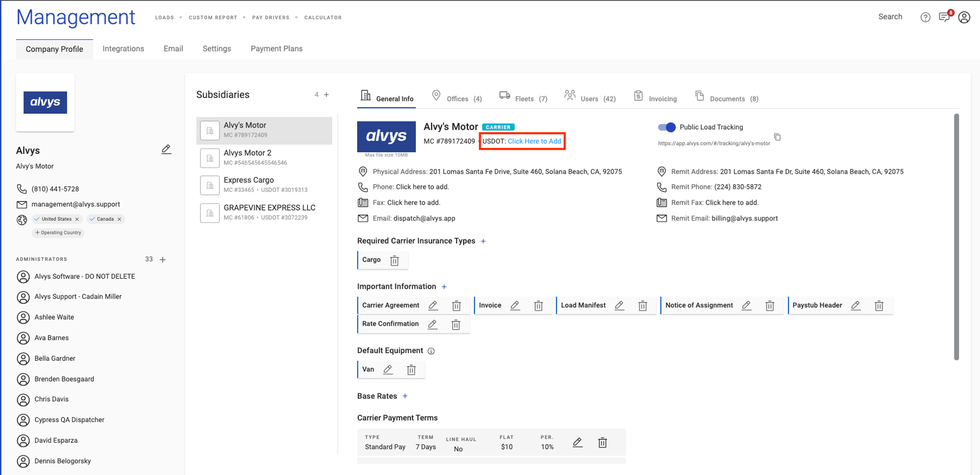Image resolution: width=980 pixels, height=475 pixels.
Task: Delete the Standard Pay payment term
Action: click(x=603, y=443)
